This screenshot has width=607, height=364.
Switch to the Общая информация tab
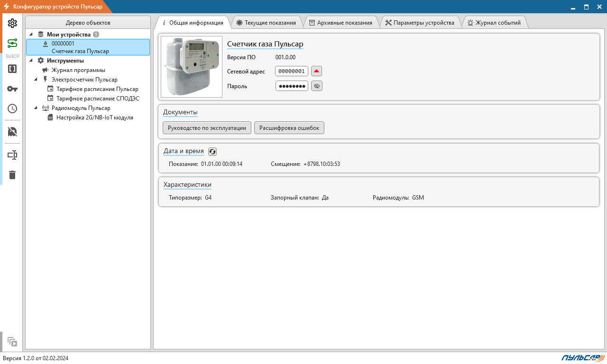pyautogui.click(x=193, y=23)
